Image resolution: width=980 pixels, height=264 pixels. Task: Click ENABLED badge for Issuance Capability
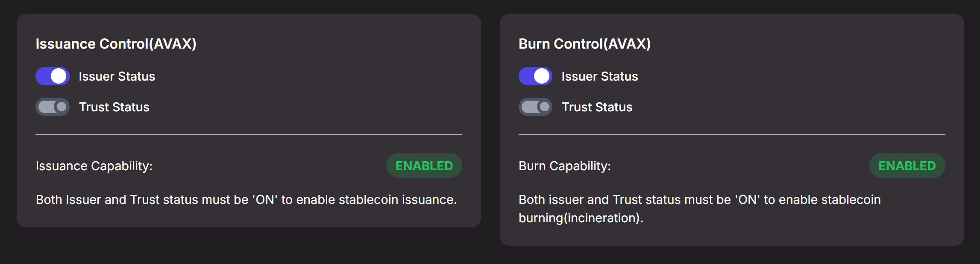point(424,166)
